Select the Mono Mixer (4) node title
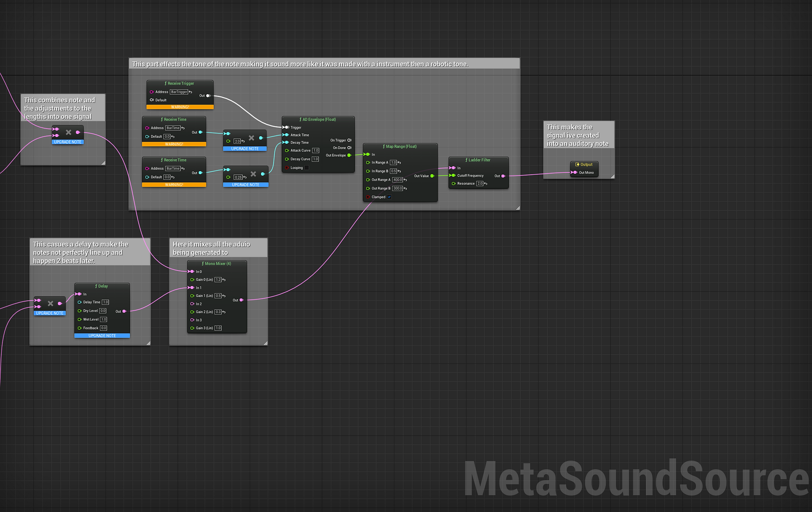The width and height of the screenshot is (812, 512). pyautogui.click(x=217, y=264)
